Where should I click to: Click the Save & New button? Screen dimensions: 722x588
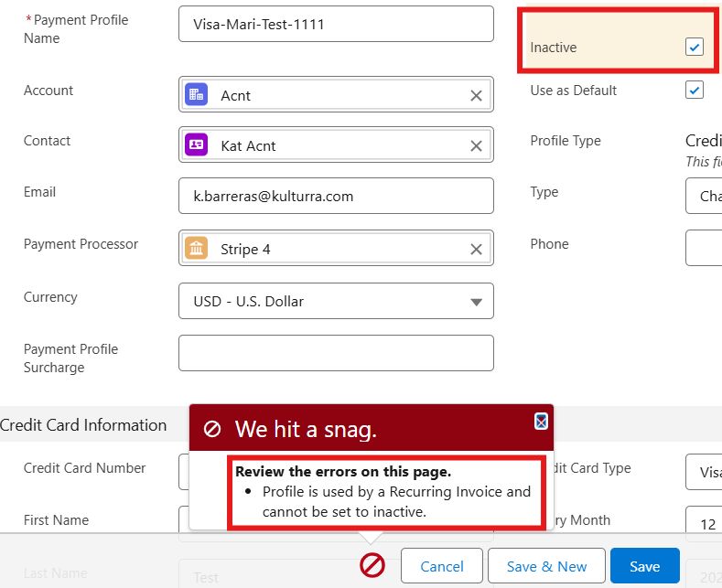pyautogui.click(x=546, y=566)
